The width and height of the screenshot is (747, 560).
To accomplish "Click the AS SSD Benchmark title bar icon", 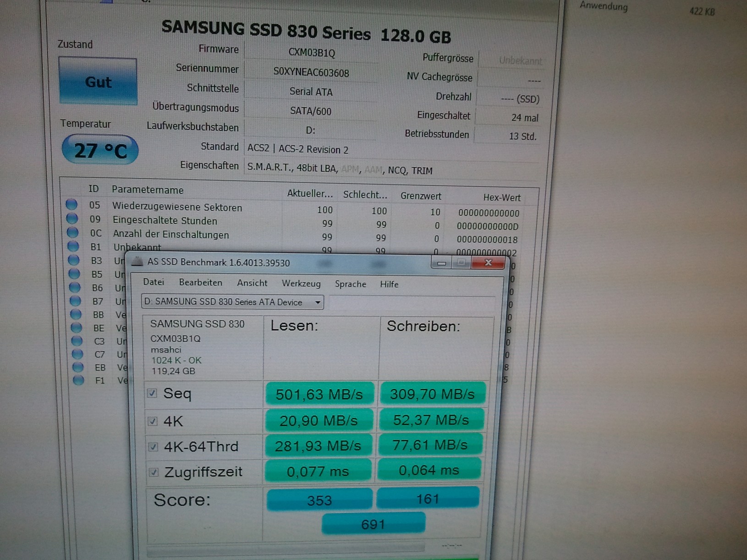I will click(137, 261).
